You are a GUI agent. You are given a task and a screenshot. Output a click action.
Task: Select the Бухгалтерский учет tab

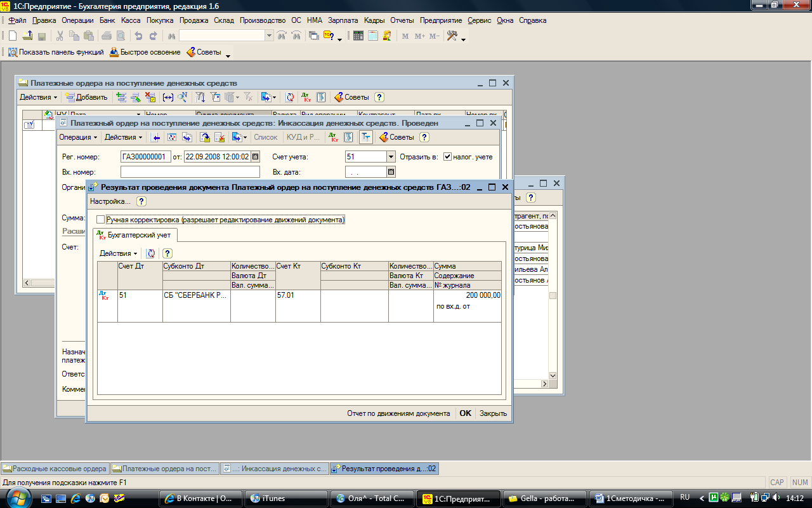click(x=136, y=235)
